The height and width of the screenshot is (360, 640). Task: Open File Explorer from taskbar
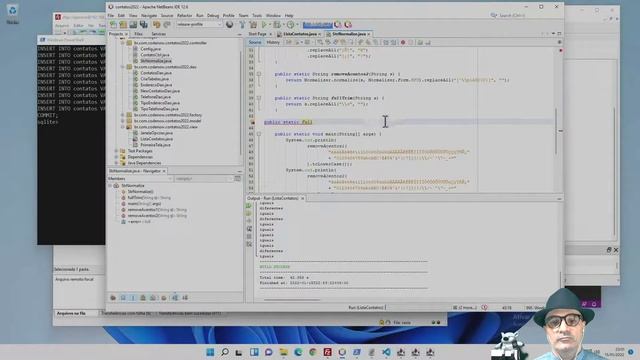[x=283, y=352]
